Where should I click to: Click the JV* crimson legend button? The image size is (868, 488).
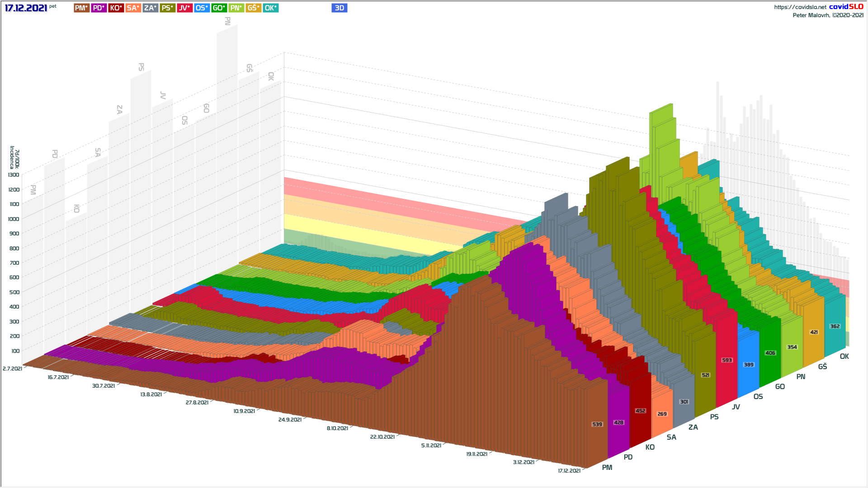(184, 8)
